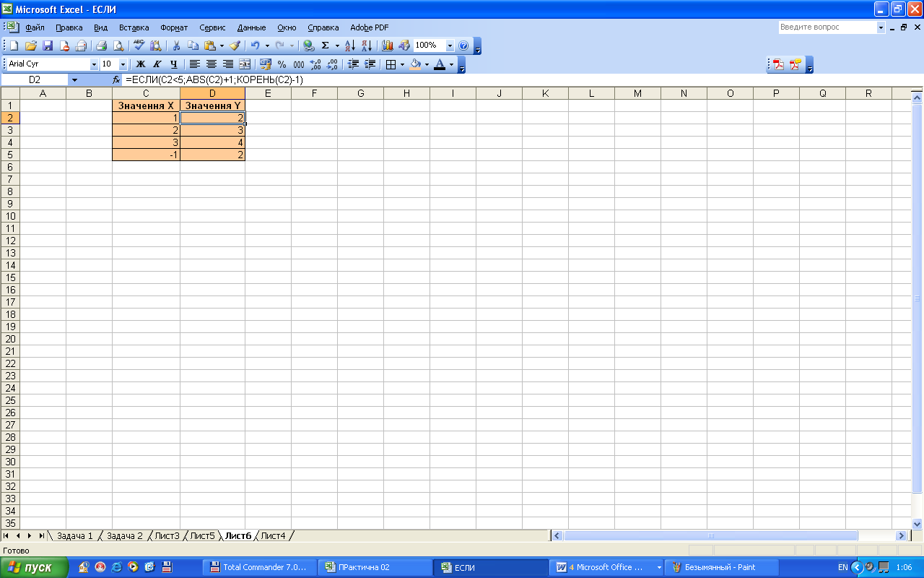Run the ABC spelling check
924x578 pixels.
(x=139, y=46)
